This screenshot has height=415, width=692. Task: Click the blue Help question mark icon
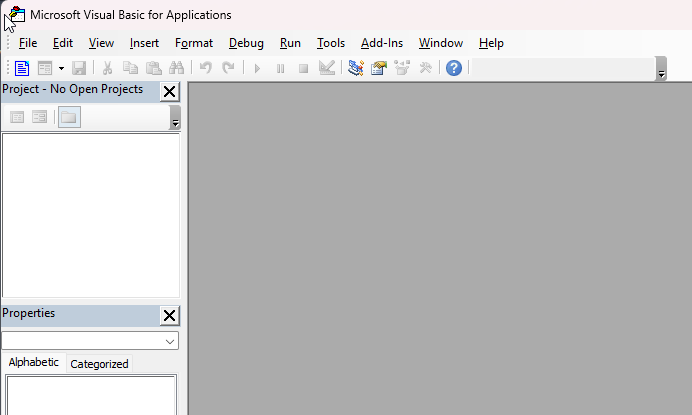coord(454,68)
